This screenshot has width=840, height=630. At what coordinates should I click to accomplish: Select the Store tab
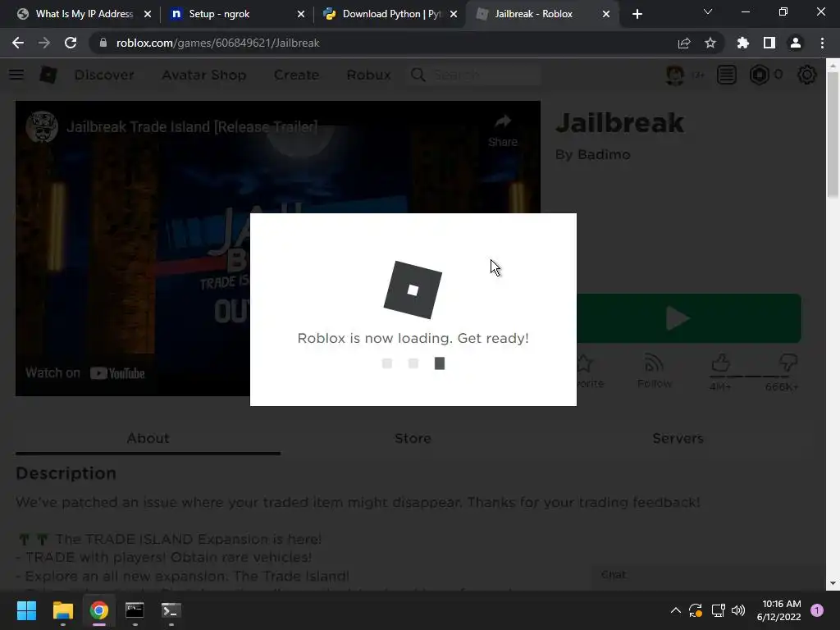(x=413, y=438)
